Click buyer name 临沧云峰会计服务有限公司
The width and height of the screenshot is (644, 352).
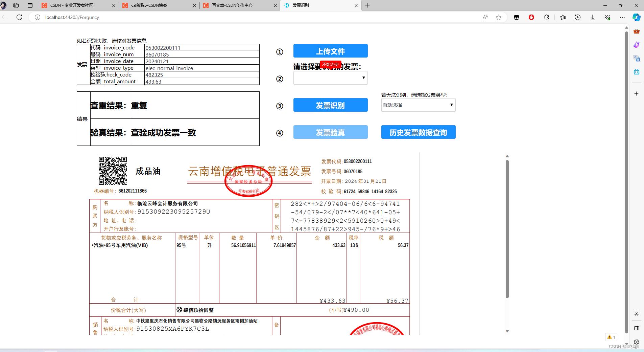coord(168,203)
